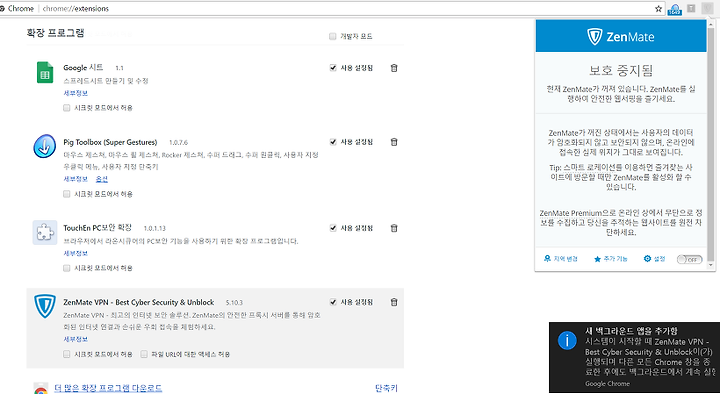The image size is (720, 394).
Task: Open 더 많은 확장 프로그램 다운로드 link
Action: point(108,388)
